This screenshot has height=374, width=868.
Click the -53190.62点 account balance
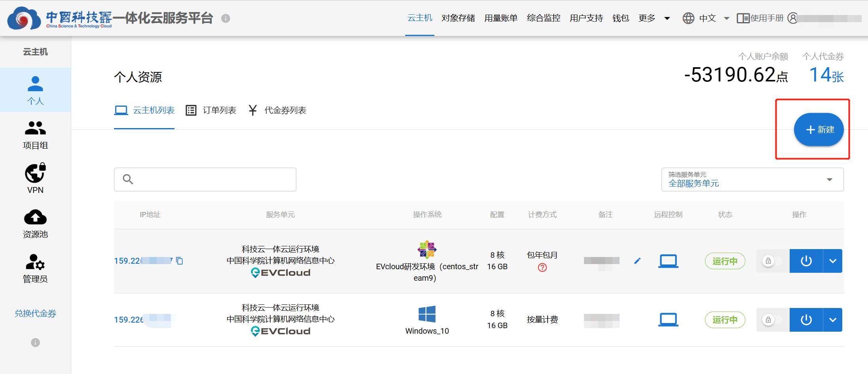pyautogui.click(x=736, y=75)
